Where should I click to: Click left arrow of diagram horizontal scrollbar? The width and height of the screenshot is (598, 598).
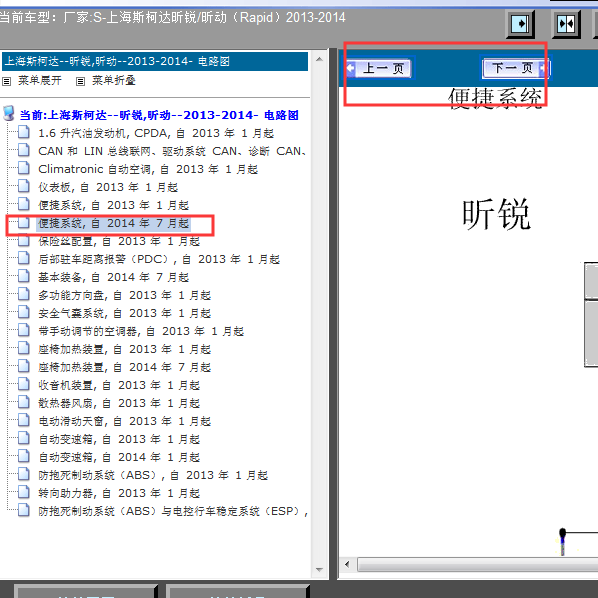[347, 564]
